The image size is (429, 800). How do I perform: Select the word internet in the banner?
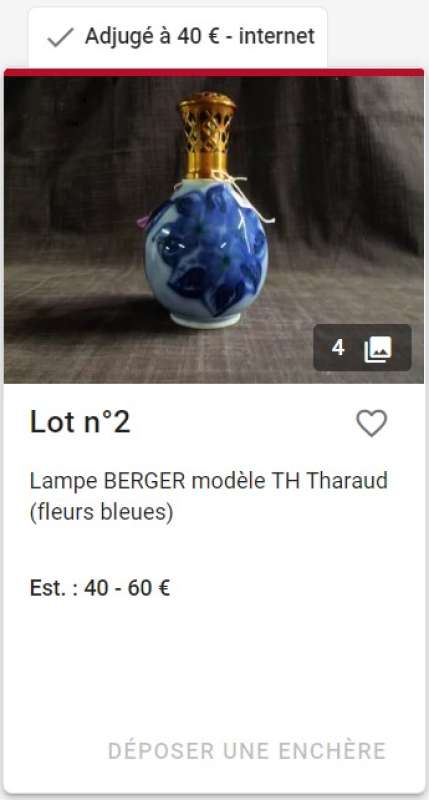pyautogui.click(x=277, y=37)
